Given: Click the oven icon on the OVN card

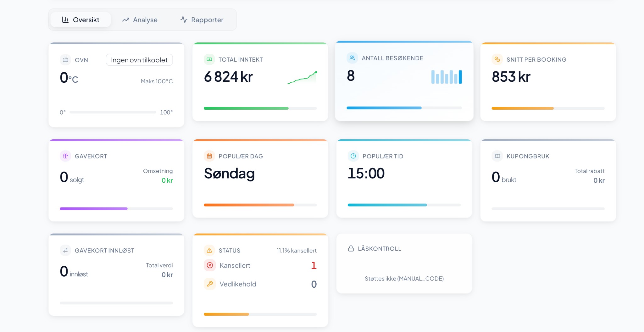Looking at the screenshot, I should (x=65, y=60).
